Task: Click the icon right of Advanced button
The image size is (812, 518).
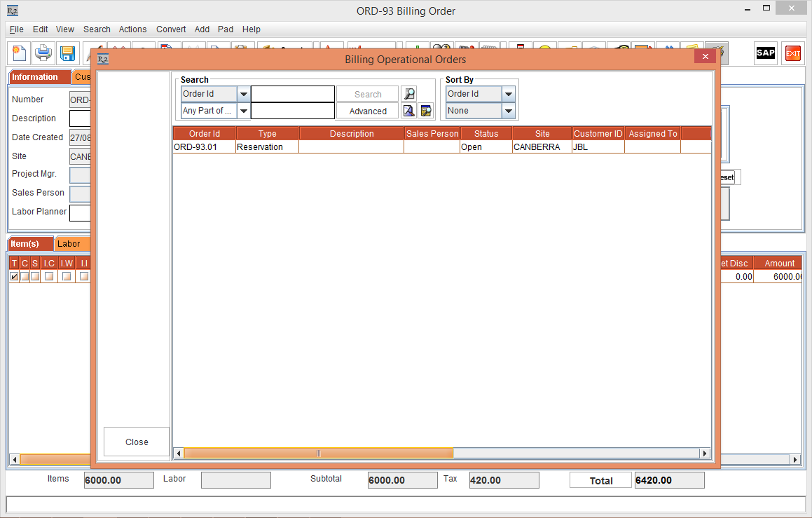Action: coord(409,111)
